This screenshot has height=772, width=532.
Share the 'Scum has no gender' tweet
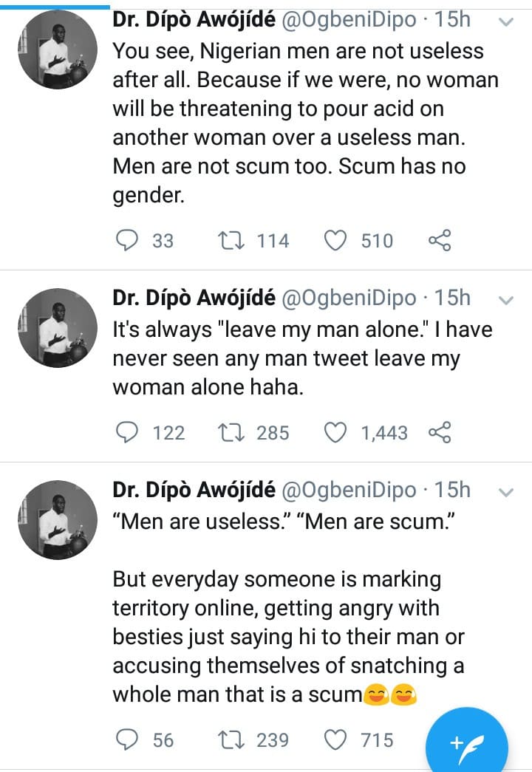point(439,240)
